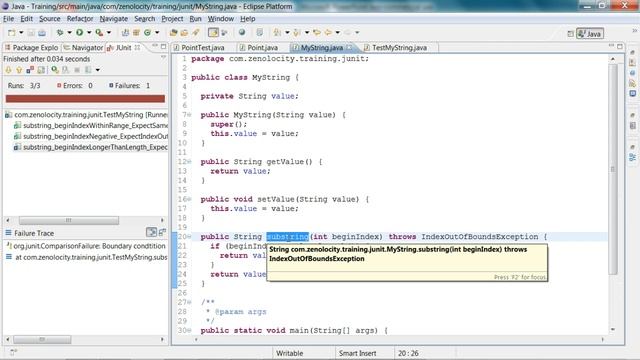Click the Last Edit Location icon
The image size is (640, 360).
[317, 33]
